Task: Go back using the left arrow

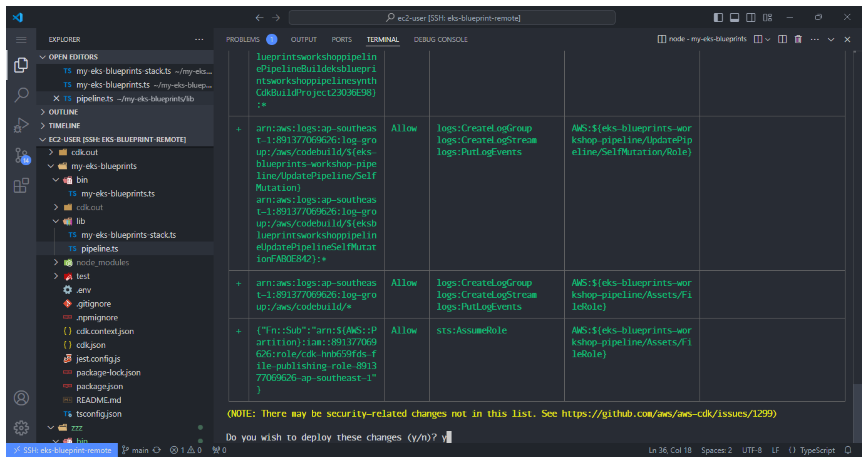Action: (x=259, y=18)
